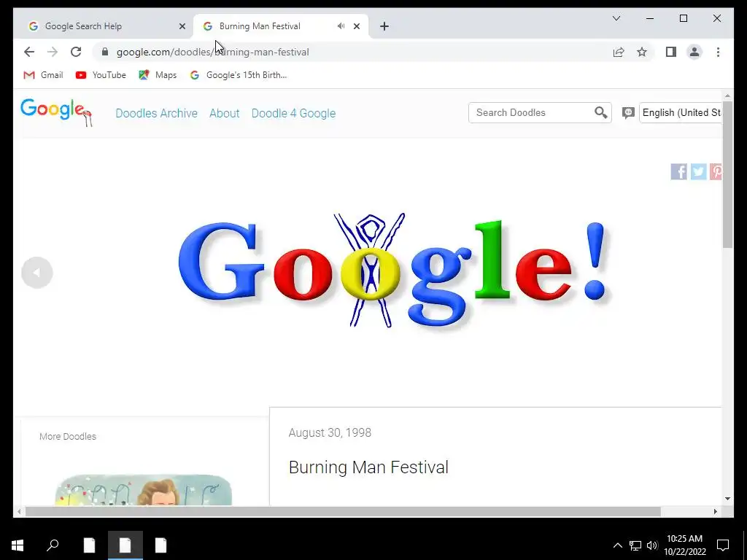Click the browser forward arrow

53,52
